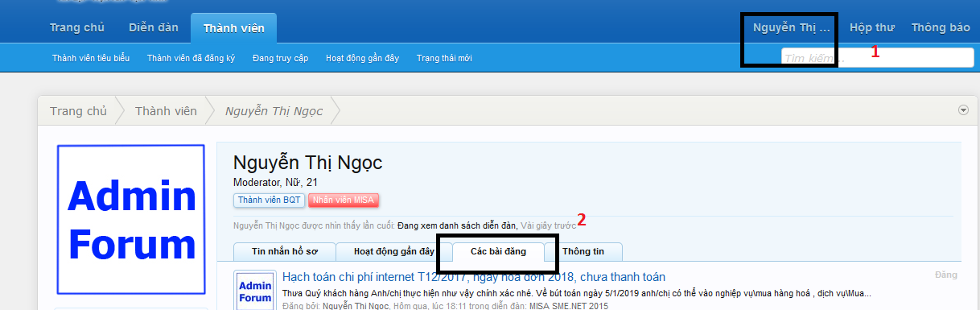Open Hoạt động gần đây sub-navigation link
This screenshot has width=980, height=310.
coord(362,58)
